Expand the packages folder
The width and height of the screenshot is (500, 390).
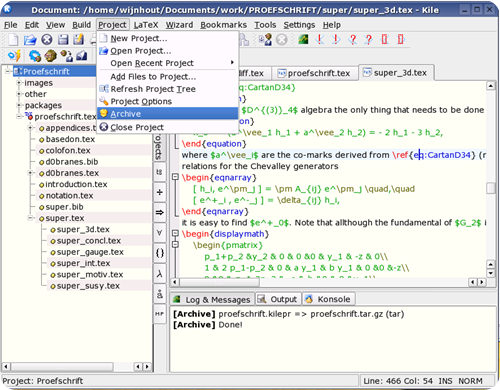coord(19,105)
